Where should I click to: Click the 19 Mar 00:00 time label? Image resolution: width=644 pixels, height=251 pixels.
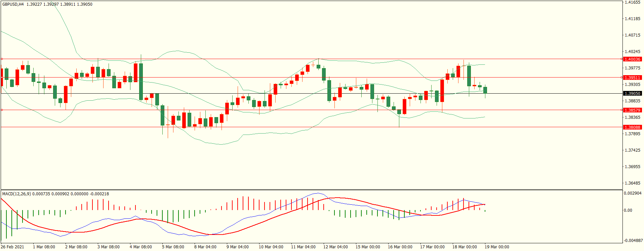click(496, 247)
